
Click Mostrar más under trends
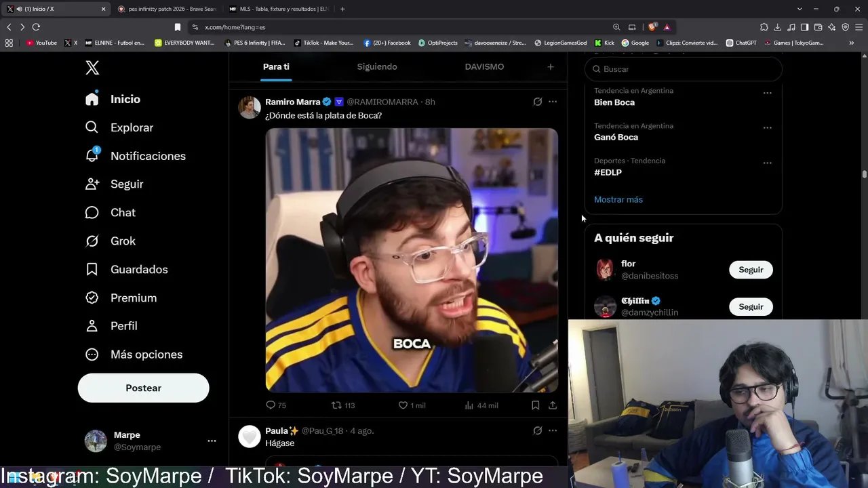pyautogui.click(x=618, y=199)
